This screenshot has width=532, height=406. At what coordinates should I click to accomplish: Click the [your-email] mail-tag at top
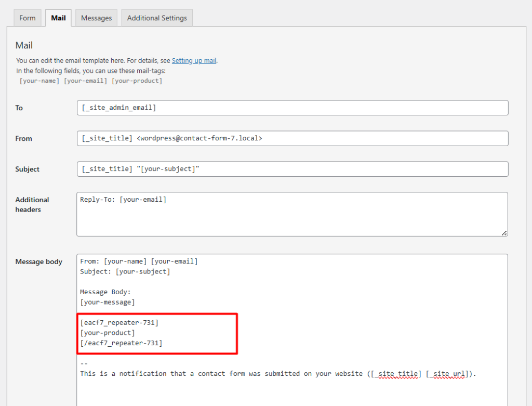coord(86,81)
